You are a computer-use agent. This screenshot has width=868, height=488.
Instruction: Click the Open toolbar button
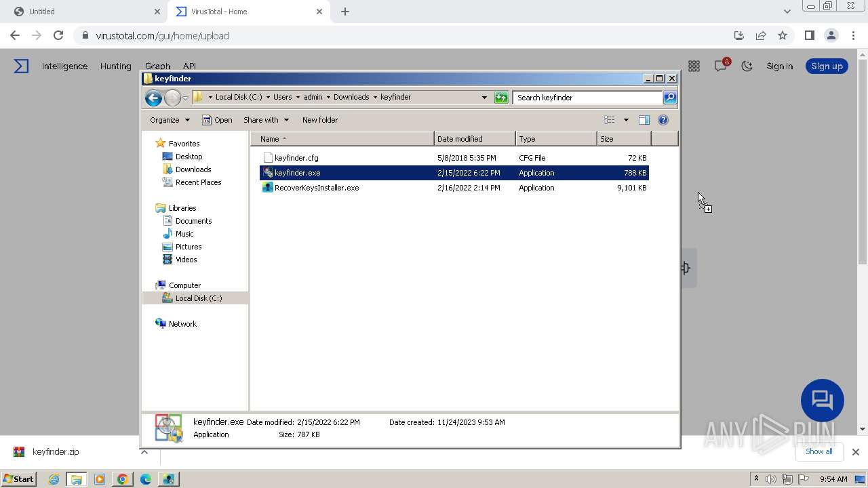(x=217, y=120)
